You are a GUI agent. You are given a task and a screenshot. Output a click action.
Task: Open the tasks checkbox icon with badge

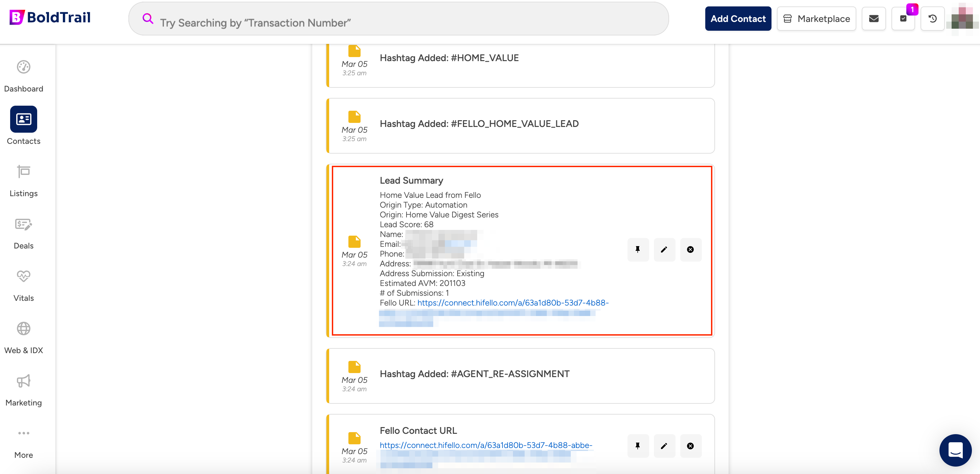[x=903, y=19]
